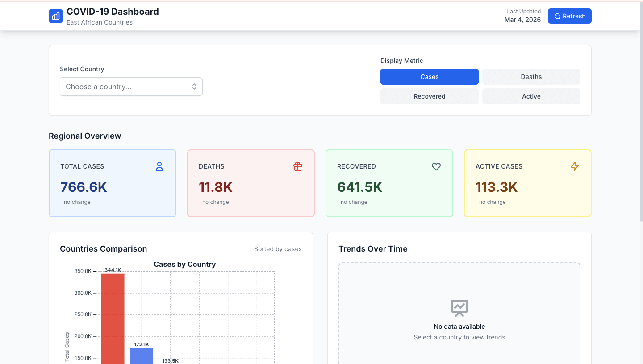Click the Deaths summary card
This screenshot has height=364, width=643.
click(251, 183)
